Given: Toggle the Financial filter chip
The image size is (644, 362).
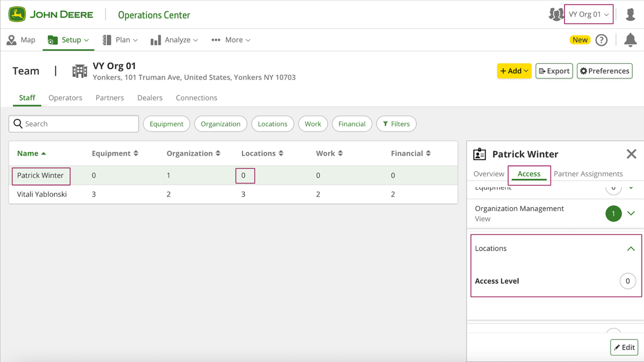Looking at the screenshot, I should point(352,124).
